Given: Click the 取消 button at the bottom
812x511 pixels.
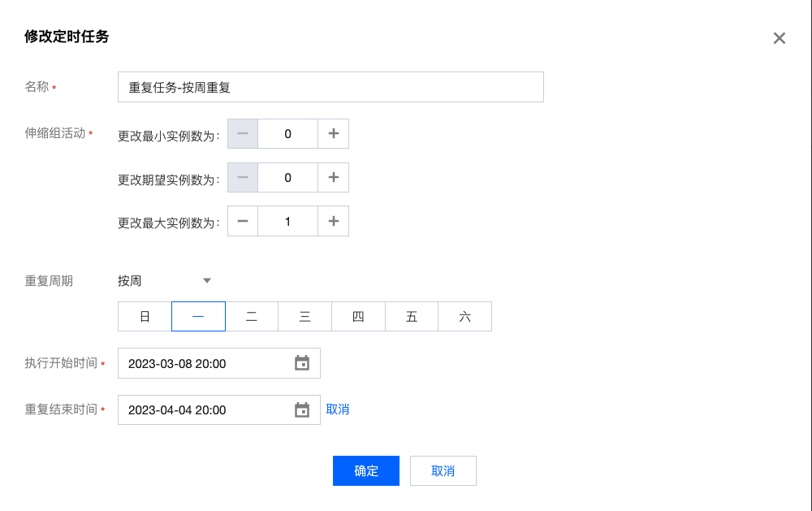Looking at the screenshot, I should [443, 470].
